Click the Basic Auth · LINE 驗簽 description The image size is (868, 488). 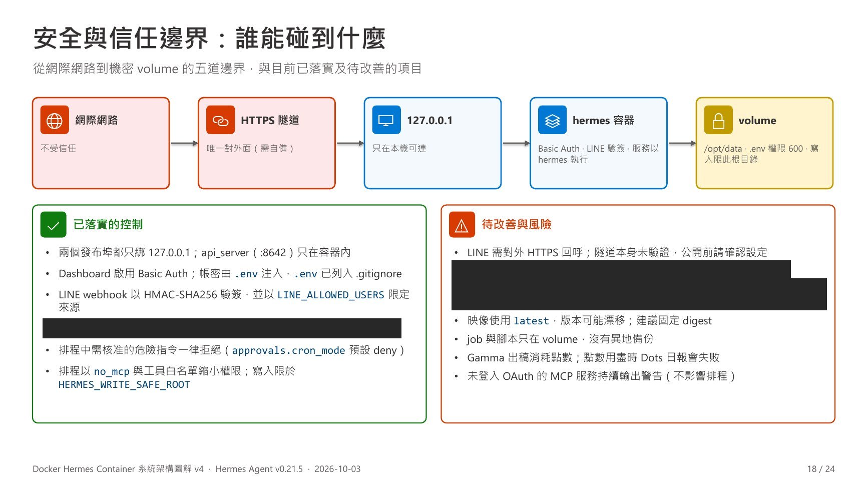point(598,154)
